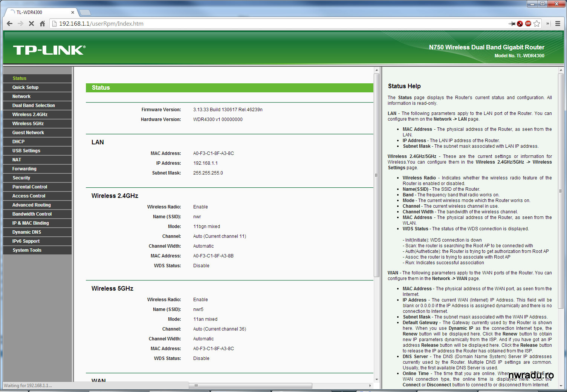Open Network menu item
The height and width of the screenshot is (392, 567).
click(x=37, y=96)
